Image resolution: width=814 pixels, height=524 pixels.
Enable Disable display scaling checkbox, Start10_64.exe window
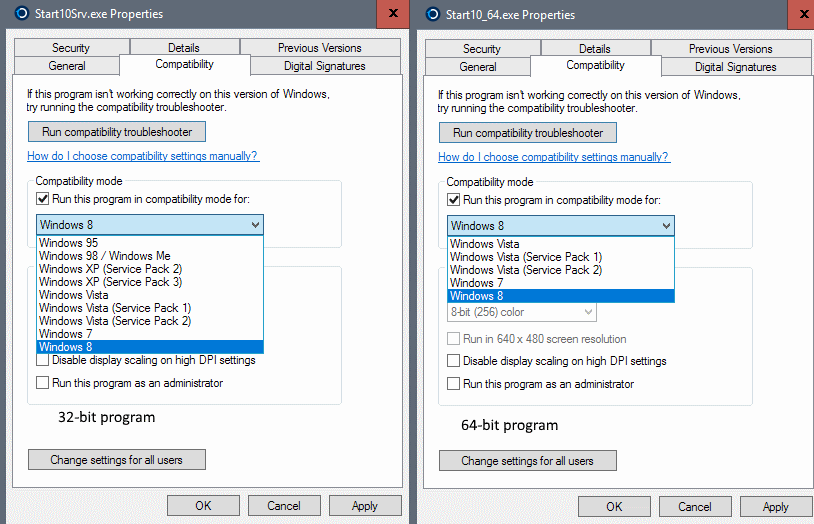(454, 361)
